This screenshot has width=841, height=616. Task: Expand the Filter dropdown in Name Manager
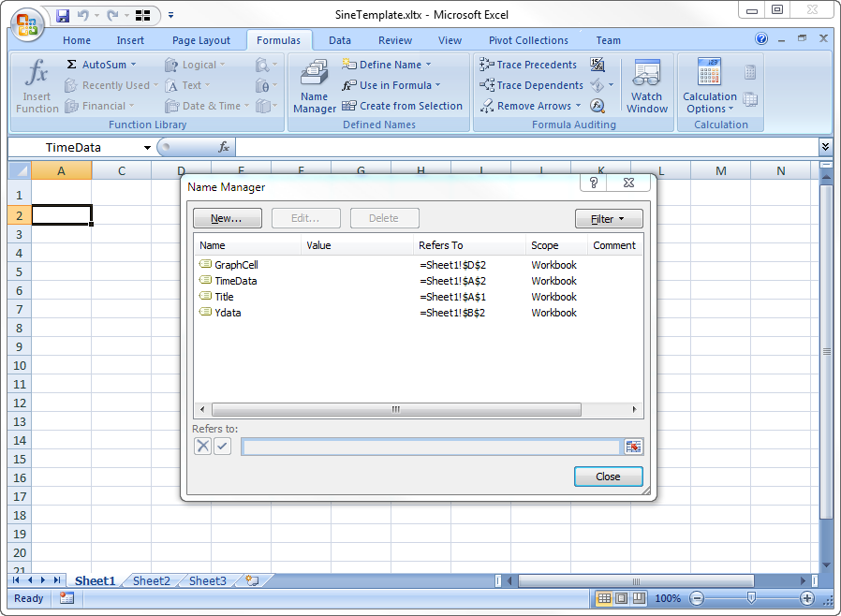click(x=609, y=218)
